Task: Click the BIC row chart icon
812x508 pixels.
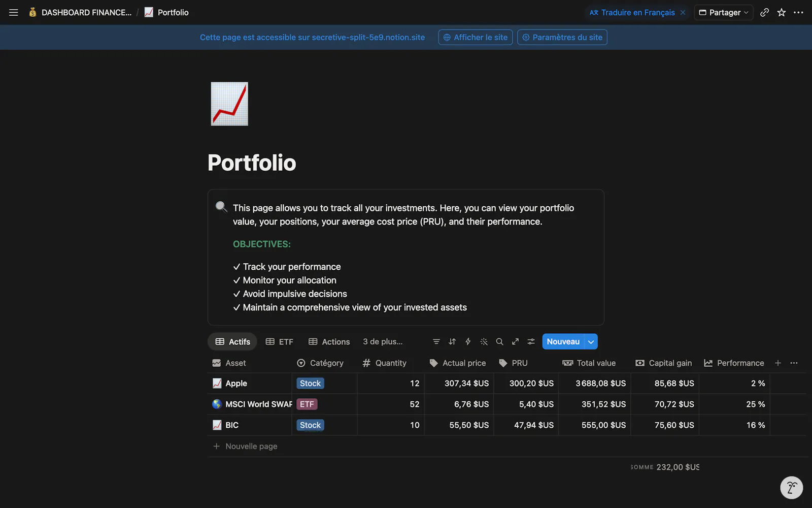Action: pyautogui.click(x=217, y=425)
